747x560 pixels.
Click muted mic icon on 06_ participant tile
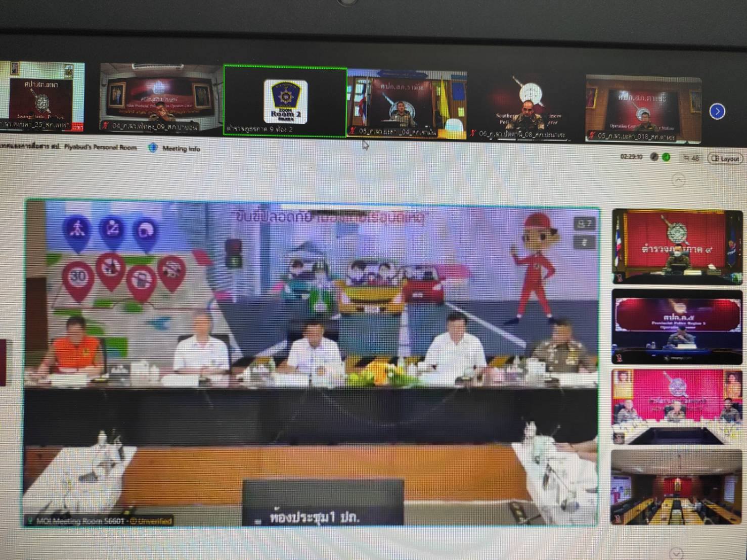coord(473,133)
